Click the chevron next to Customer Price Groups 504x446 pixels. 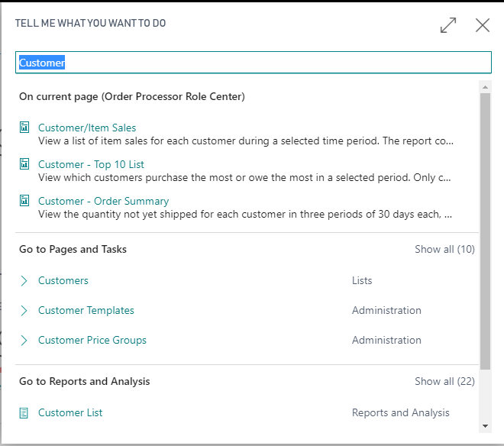(x=24, y=340)
